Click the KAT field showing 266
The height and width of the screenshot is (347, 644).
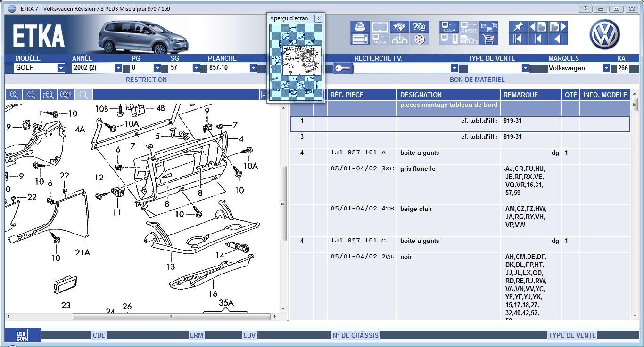623,68
